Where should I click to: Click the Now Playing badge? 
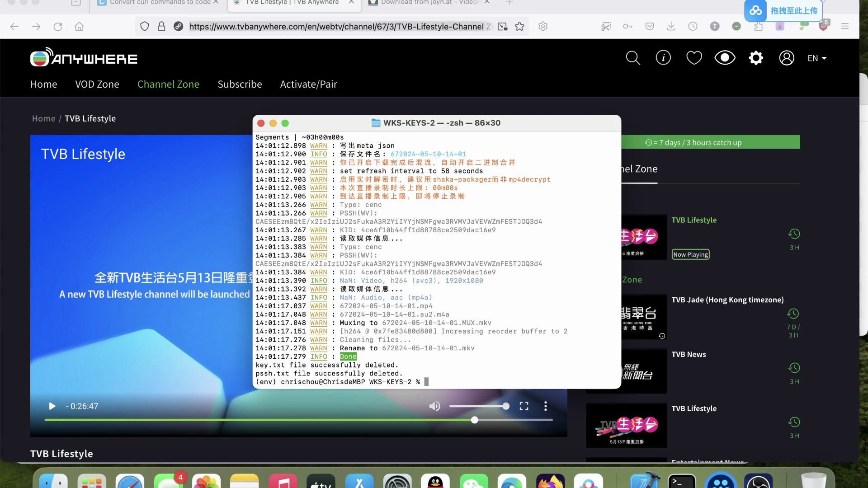click(690, 254)
